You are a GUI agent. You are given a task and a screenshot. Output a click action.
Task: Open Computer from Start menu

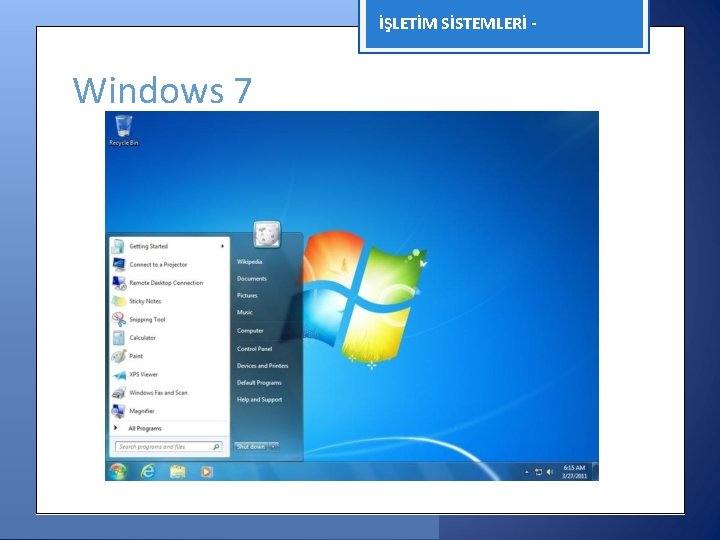pos(250,331)
